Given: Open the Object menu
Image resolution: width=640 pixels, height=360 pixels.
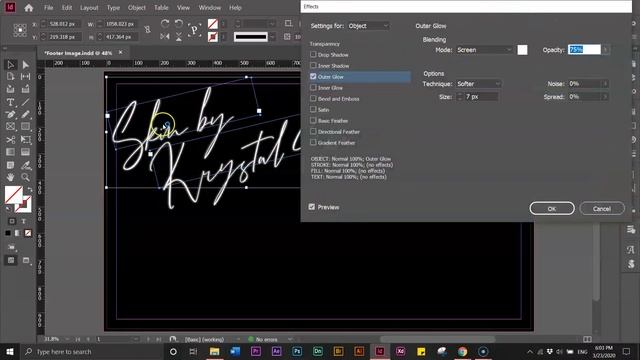Looking at the screenshot, I should pyautogui.click(x=137, y=7).
